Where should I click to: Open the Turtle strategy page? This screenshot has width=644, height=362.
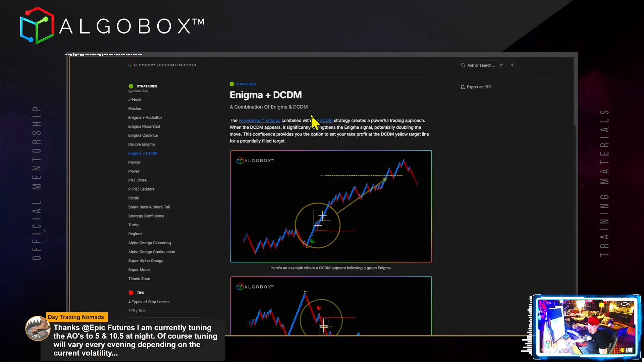[133, 225]
